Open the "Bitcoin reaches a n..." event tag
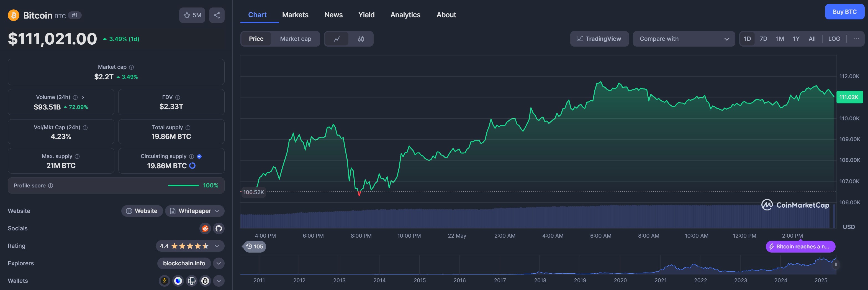This screenshot has width=868, height=290. [800, 246]
